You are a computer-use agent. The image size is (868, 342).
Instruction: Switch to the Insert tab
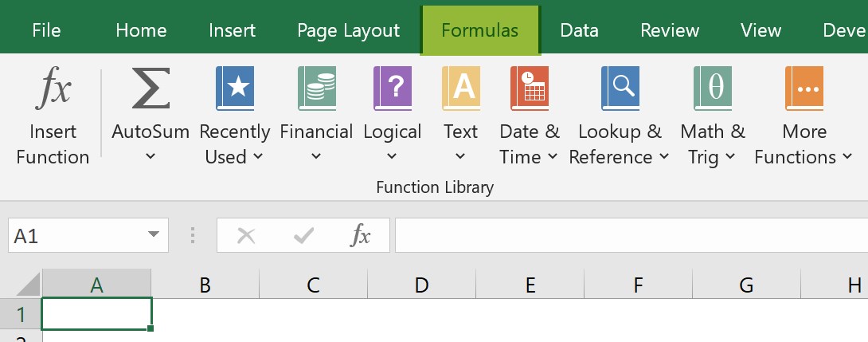pyautogui.click(x=232, y=30)
